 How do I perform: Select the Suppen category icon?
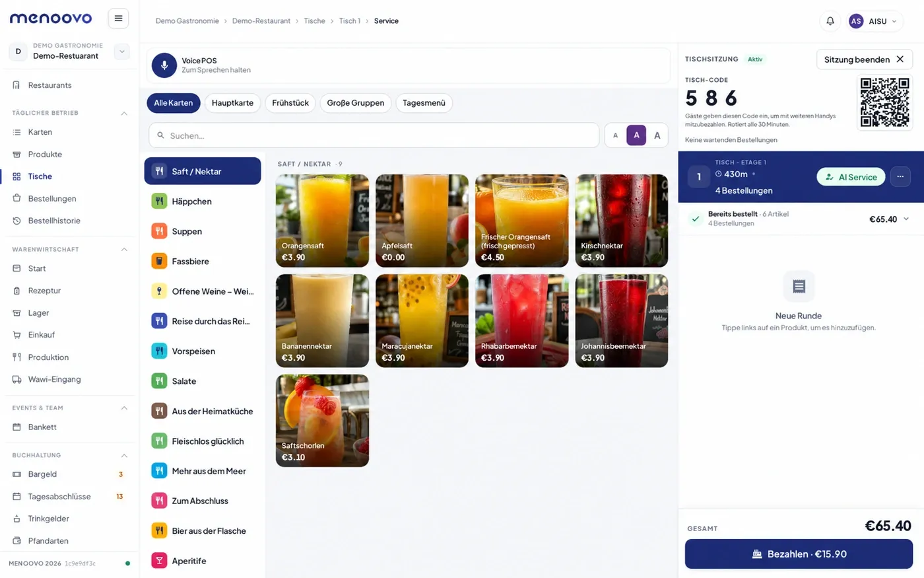tap(159, 231)
